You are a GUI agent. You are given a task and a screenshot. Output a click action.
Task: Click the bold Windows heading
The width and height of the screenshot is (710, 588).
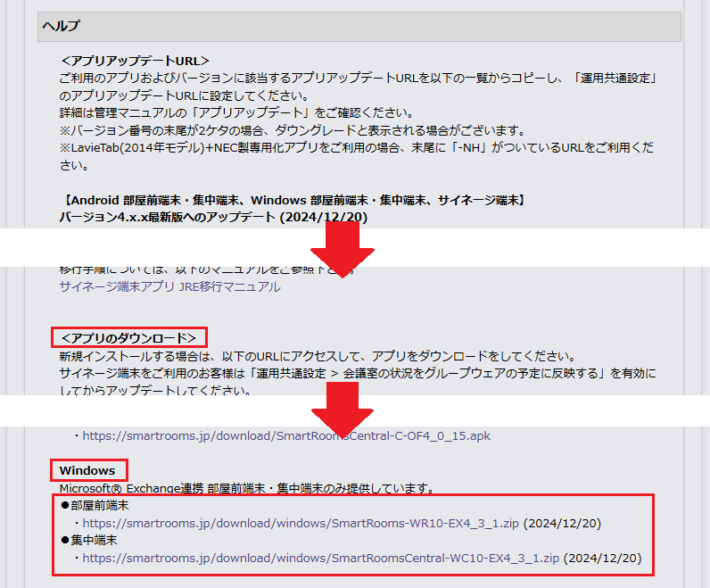coord(87,470)
